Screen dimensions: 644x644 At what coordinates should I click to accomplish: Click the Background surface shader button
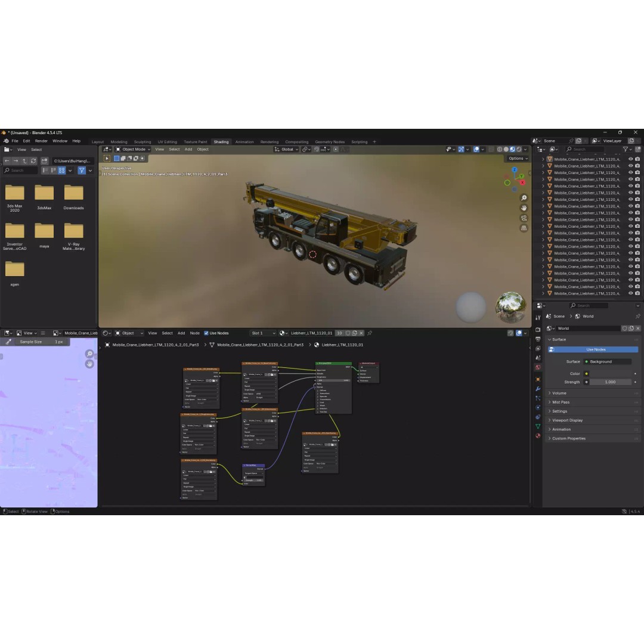608,362
